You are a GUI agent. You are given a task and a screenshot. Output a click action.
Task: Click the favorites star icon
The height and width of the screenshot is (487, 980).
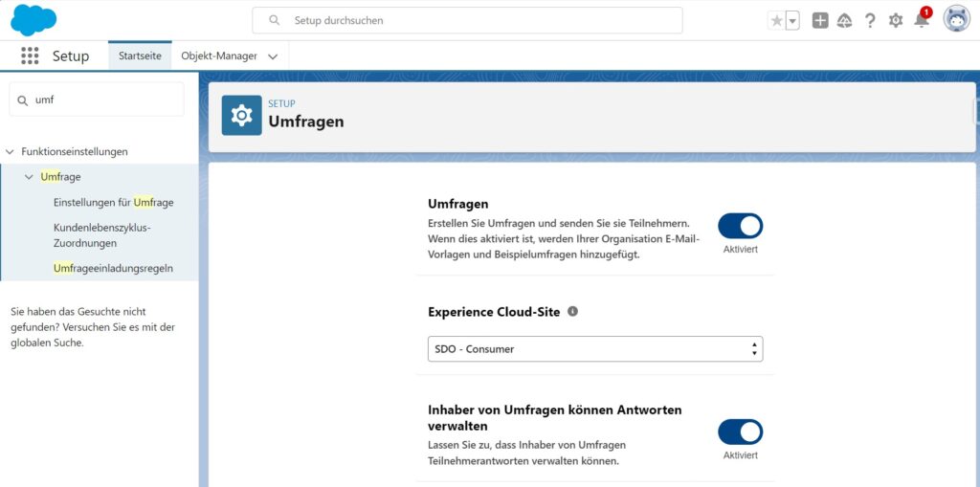coord(776,21)
